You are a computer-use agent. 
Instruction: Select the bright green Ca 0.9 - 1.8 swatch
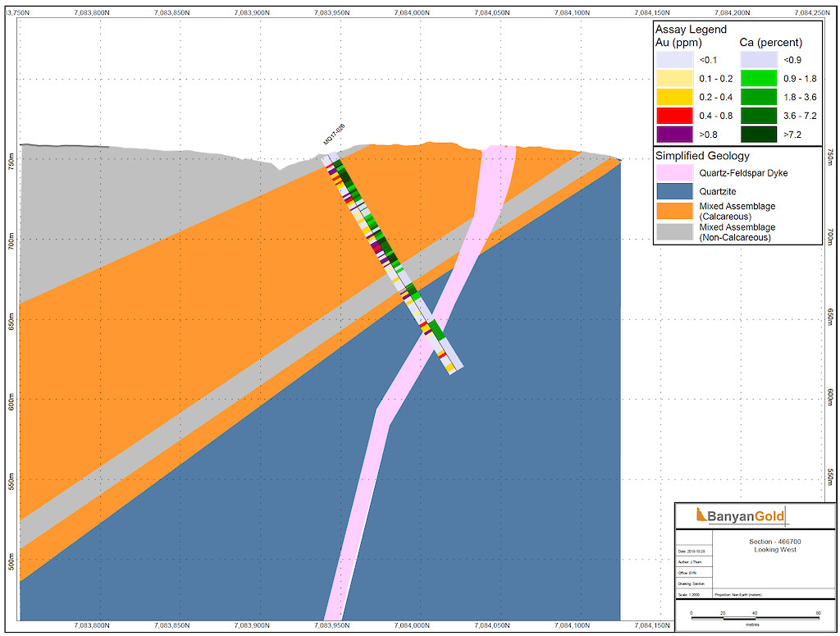(x=759, y=79)
